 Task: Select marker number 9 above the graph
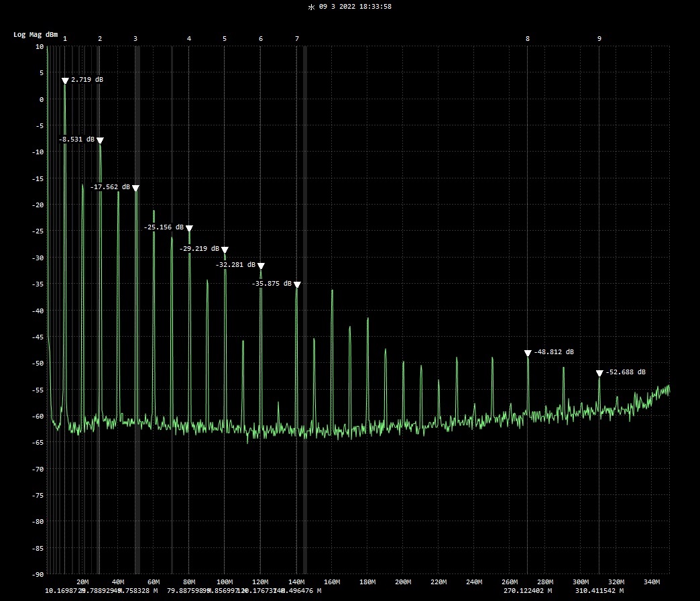(x=599, y=39)
